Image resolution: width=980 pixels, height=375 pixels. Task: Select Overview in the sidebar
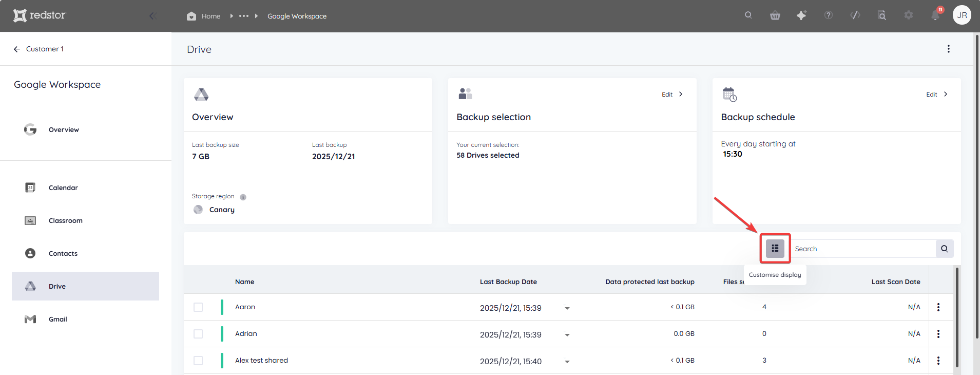tap(85, 129)
